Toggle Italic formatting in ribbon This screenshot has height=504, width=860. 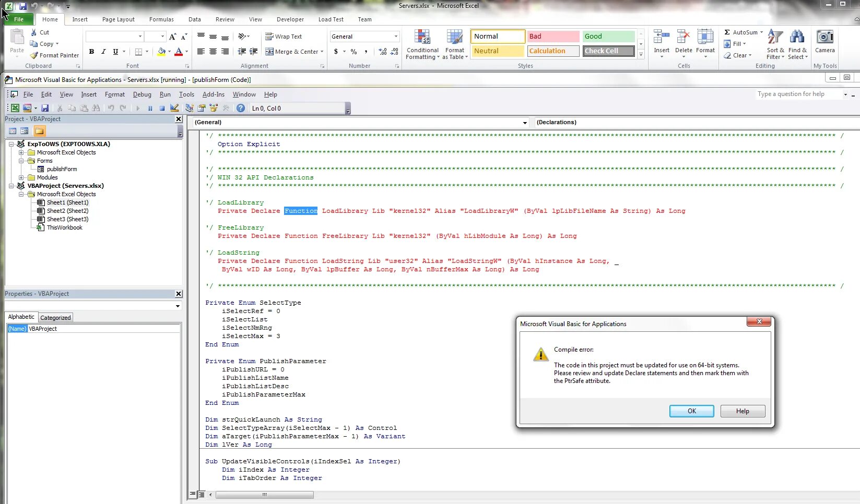coord(103,52)
